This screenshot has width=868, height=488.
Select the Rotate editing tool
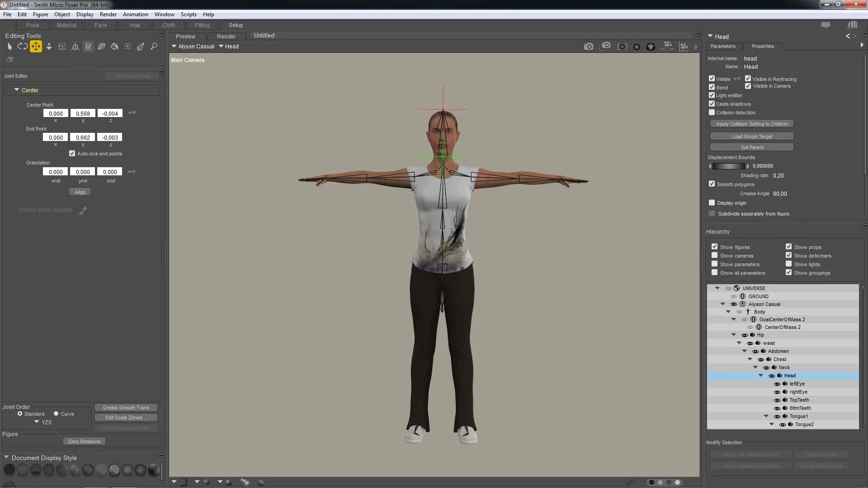(x=22, y=47)
